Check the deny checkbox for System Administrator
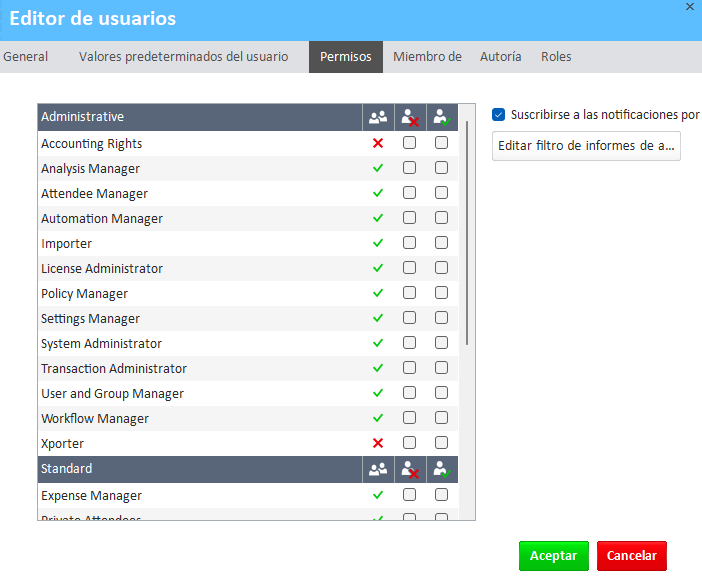Screen dimensions: 702x580 pos(409,343)
